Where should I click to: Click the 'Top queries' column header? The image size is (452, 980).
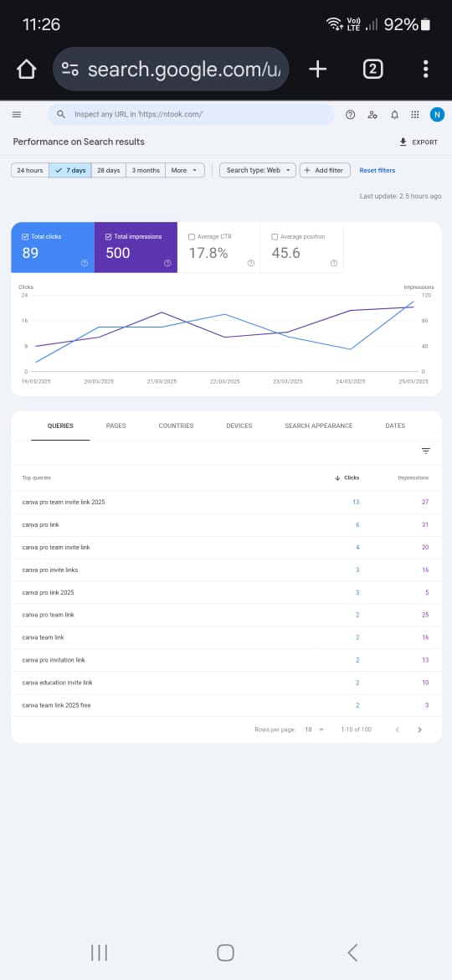click(x=36, y=477)
